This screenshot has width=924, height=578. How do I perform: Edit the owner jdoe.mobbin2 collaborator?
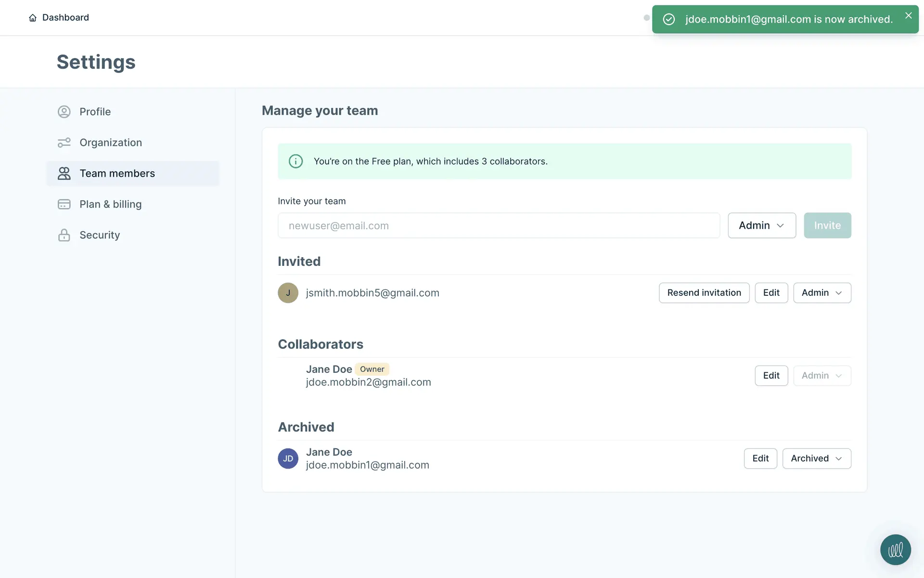coord(771,376)
